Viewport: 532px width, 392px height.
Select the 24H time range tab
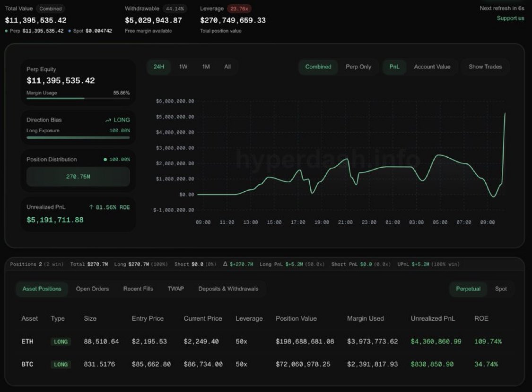click(158, 67)
